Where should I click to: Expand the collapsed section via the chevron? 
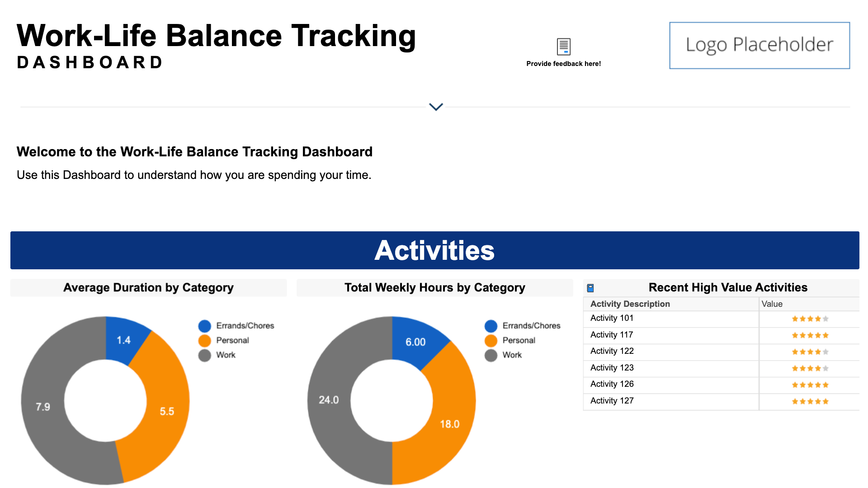(436, 107)
